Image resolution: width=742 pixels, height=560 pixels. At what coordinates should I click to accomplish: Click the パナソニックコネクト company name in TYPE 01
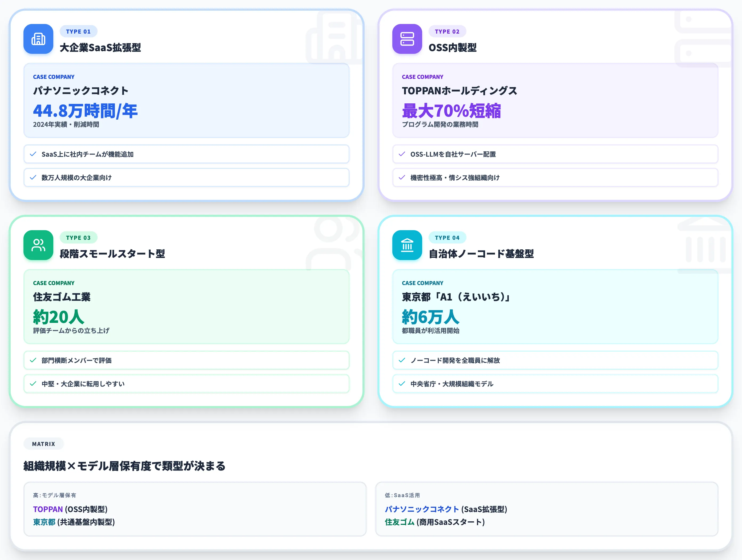80,91
